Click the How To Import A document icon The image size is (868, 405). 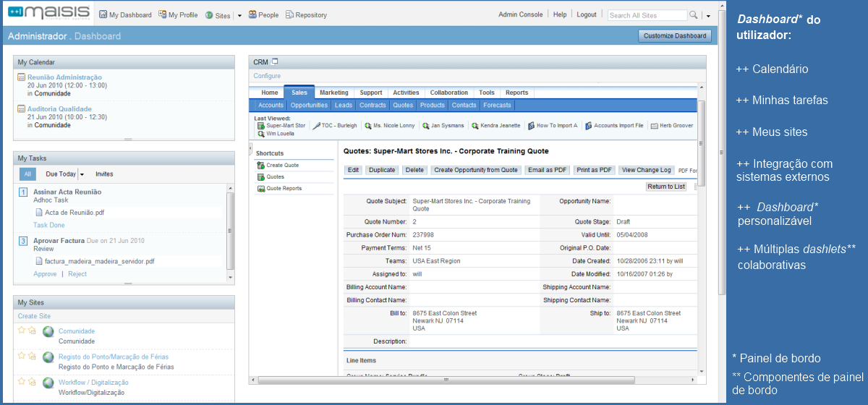point(531,125)
